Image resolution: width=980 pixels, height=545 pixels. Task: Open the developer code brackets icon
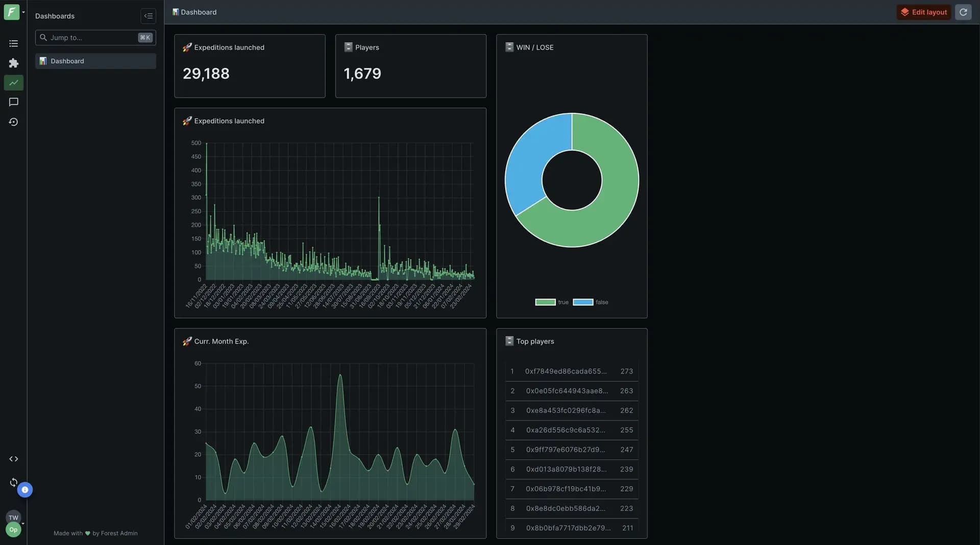pos(14,459)
